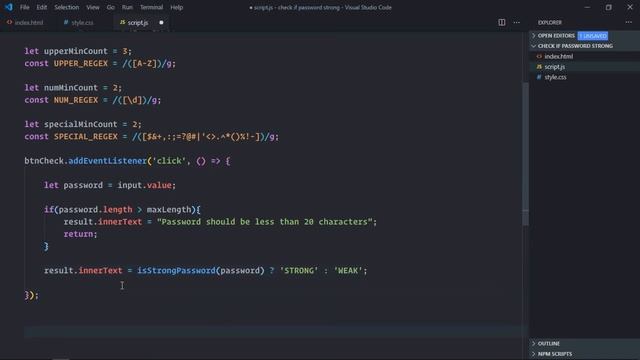The height and width of the screenshot is (360, 640).
Task: Click 'NUM_REGEX' constant in code
Action: coord(76,100)
